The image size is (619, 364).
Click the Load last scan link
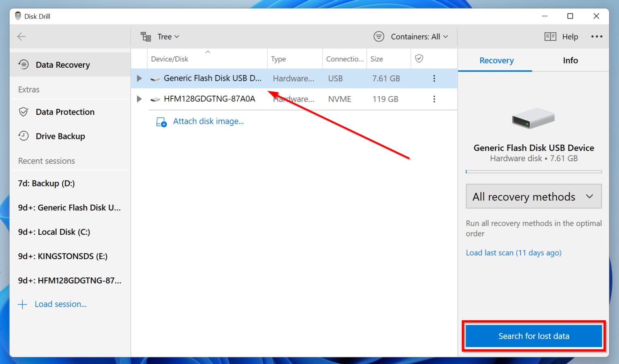513,253
